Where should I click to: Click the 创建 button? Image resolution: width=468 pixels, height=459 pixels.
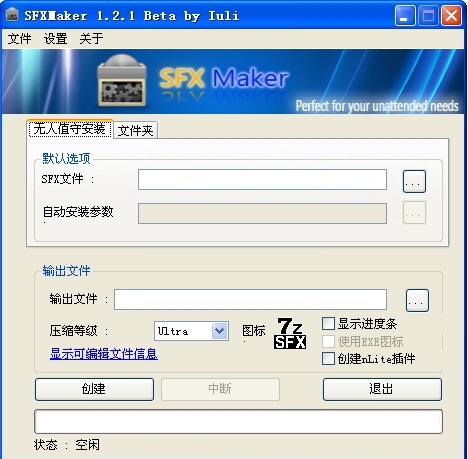point(94,389)
